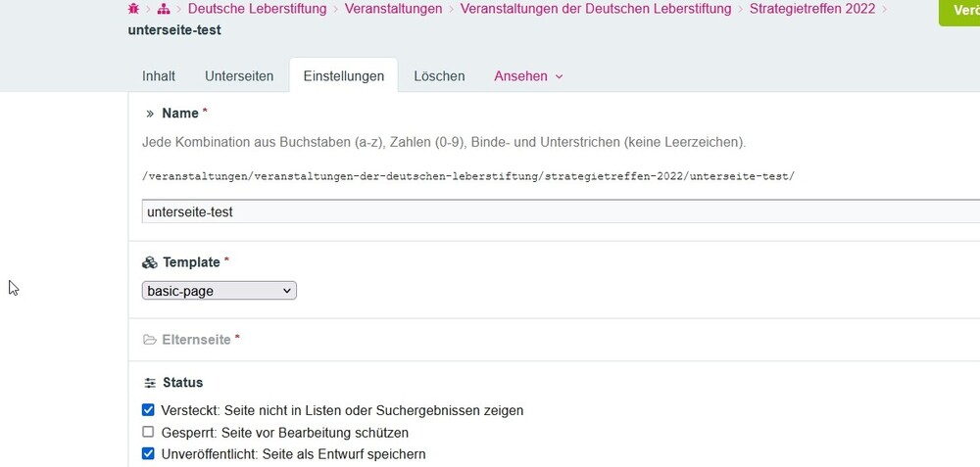
Task: Open the basic-page template dropdown
Action: 219,291
